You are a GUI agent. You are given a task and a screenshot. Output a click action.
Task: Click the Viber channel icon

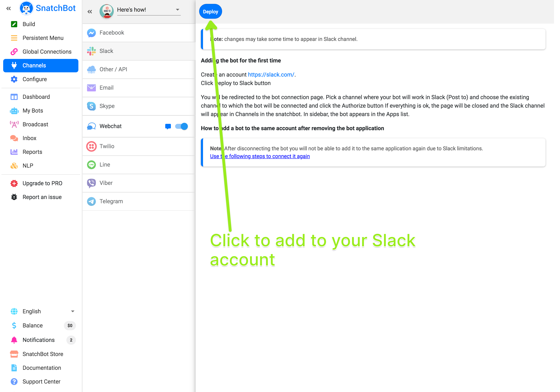pyautogui.click(x=91, y=183)
